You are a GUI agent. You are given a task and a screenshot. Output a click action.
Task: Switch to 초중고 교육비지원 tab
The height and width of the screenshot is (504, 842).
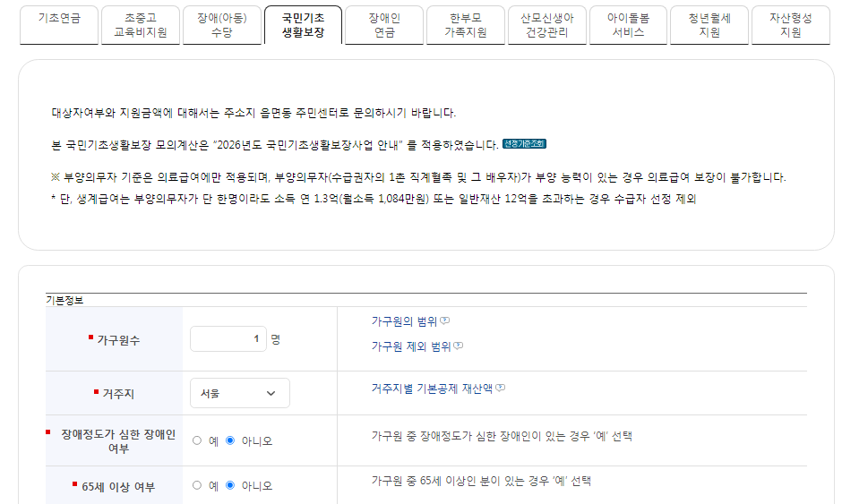tap(140, 25)
